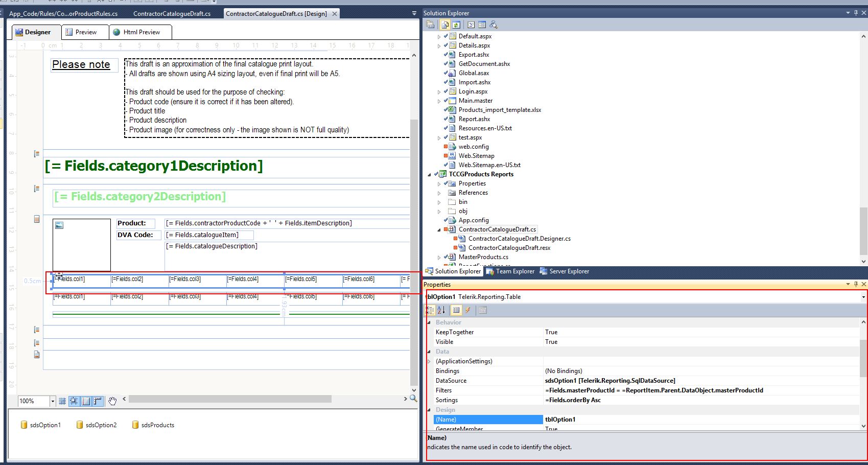This screenshot has width=868, height=465.
Task: Toggle the designer grid display
Action: point(62,401)
